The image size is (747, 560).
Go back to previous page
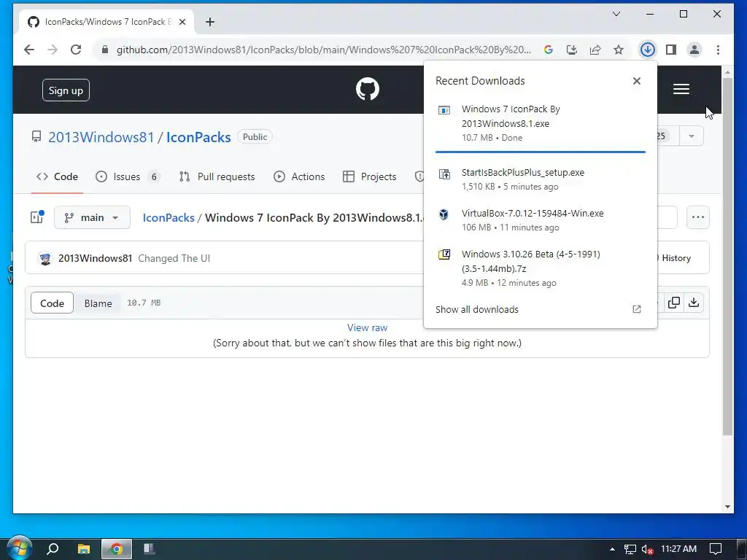29,50
